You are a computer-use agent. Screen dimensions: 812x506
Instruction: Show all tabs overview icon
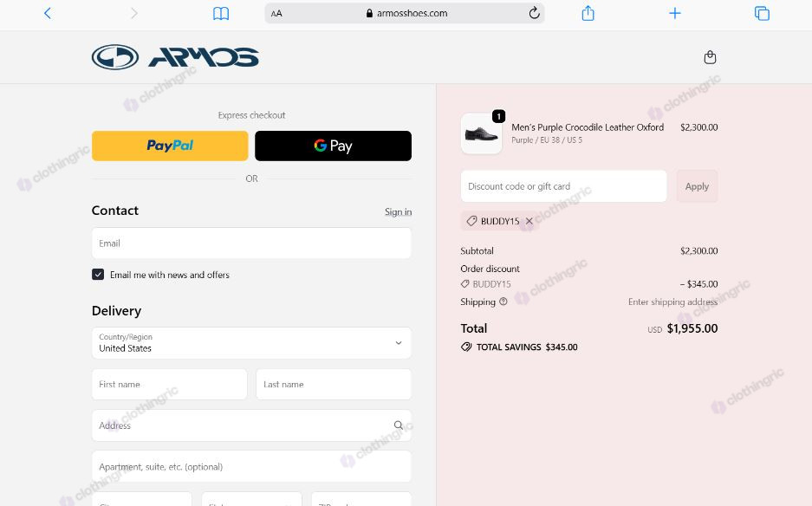(762, 13)
